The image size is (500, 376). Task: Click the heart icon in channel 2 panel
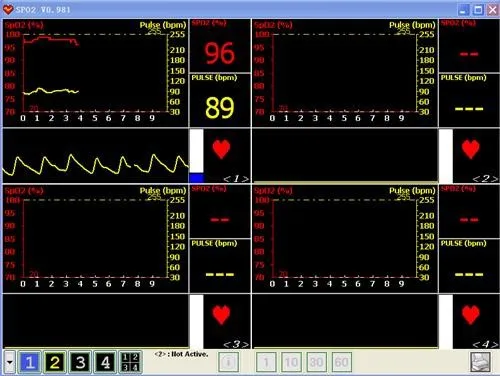471,149
